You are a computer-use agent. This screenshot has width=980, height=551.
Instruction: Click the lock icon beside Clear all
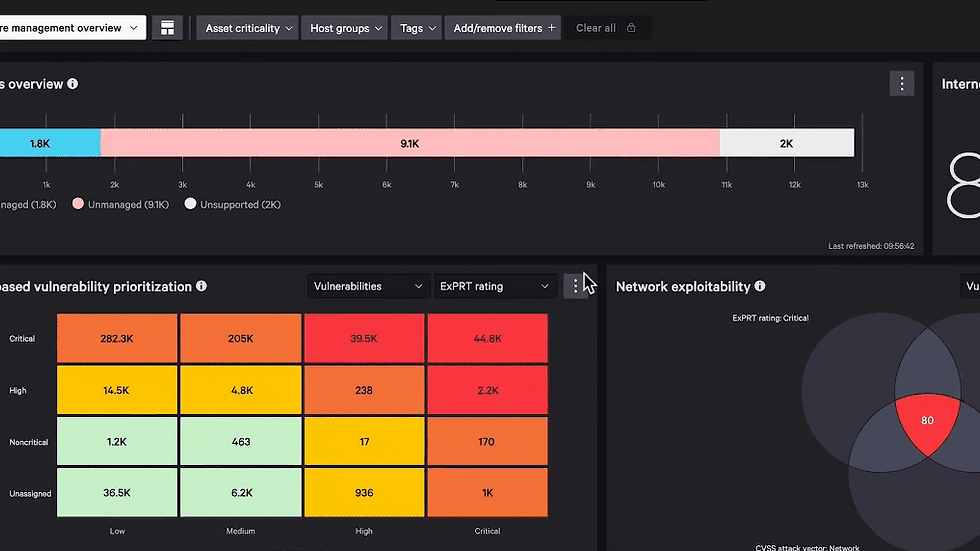631,27
